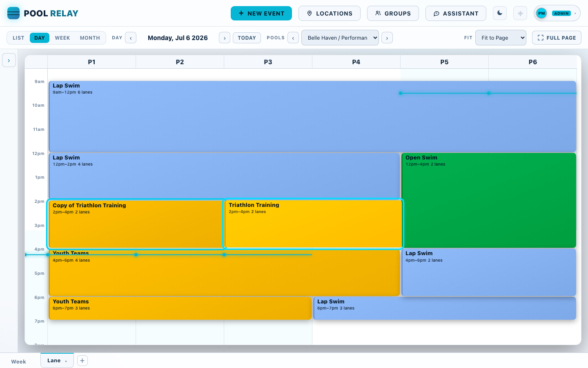588x368 pixels.
Task: Open the Assistant panel
Action: [x=456, y=13]
